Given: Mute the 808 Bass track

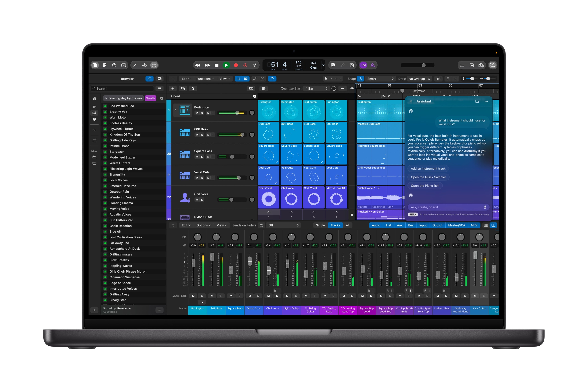Looking at the screenshot, I should pyautogui.click(x=197, y=135).
